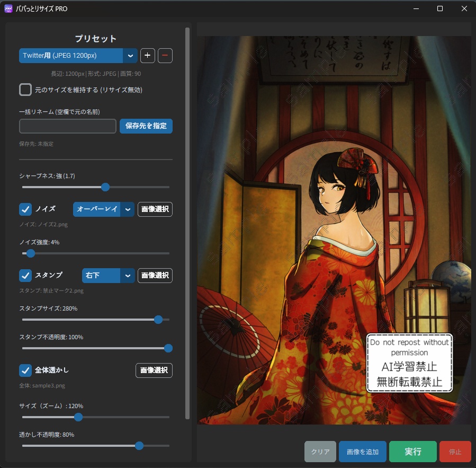Toggle the スタンプ checkbox
The width and height of the screenshot is (476, 468).
coord(25,275)
